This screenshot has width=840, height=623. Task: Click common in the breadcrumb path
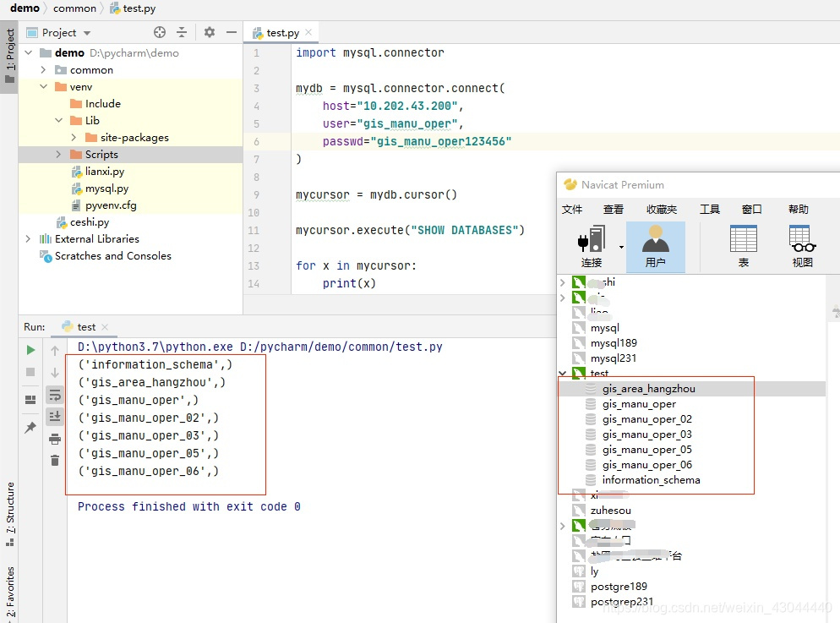pos(74,8)
